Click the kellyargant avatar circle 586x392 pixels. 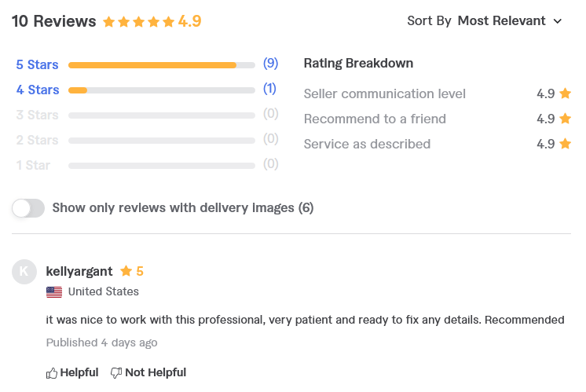(x=24, y=272)
